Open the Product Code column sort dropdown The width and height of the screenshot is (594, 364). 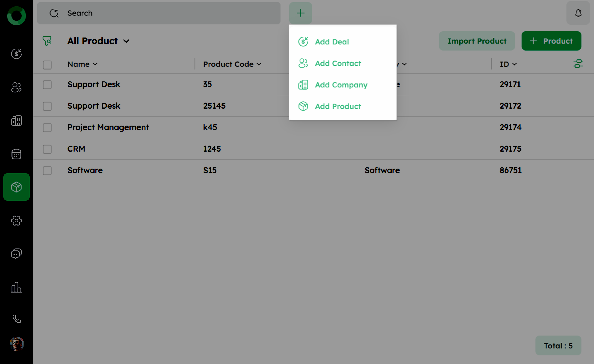pos(259,64)
